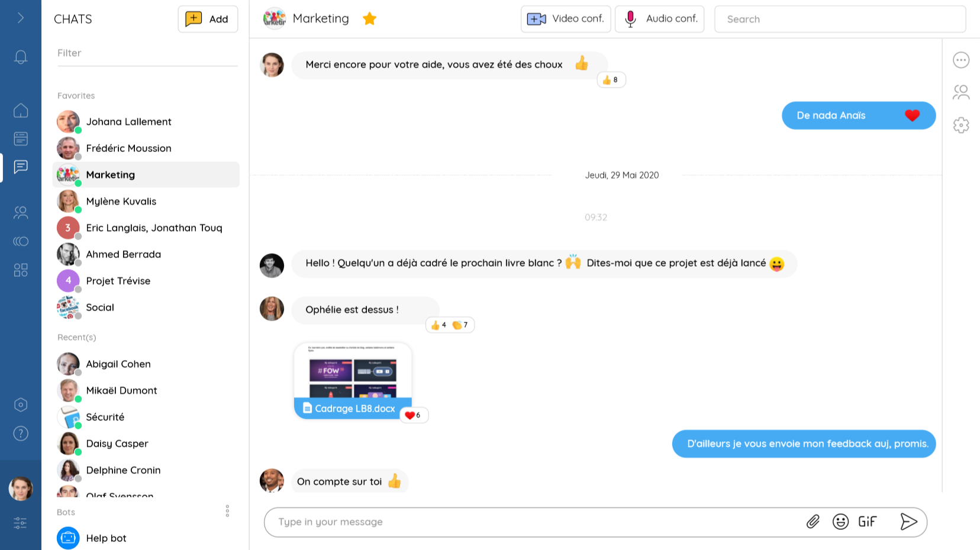Click the Add button to start a chat
Image resolution: width=980 pixels, height=550 pixels.
[x=208, y=19]
